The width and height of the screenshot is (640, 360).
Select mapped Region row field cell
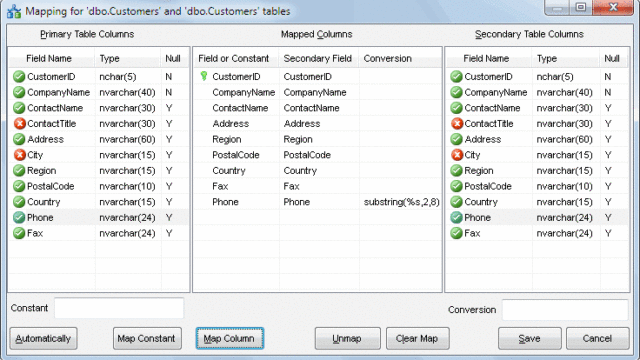pyautogui.click(x=227, y=139)
